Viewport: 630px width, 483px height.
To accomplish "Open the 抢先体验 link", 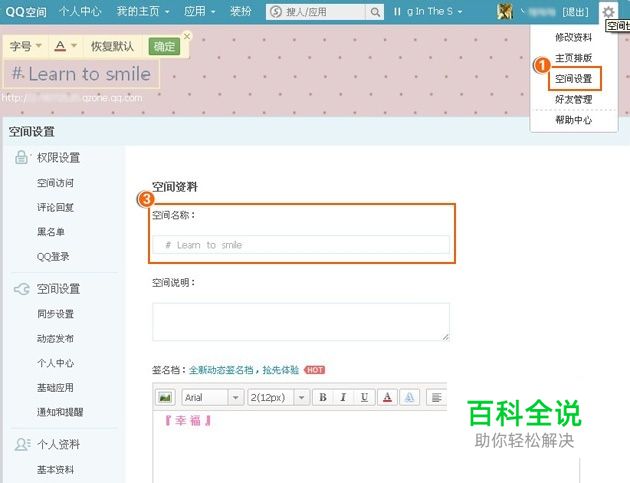I will click(x=280, y=370).
